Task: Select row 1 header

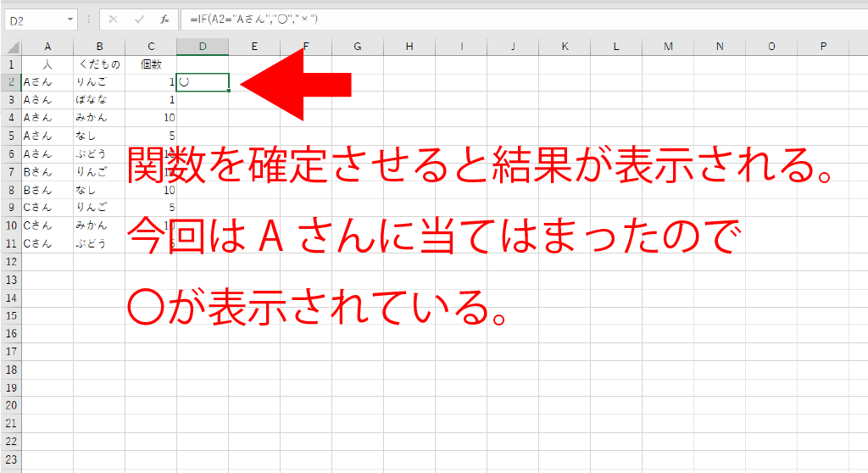Action: [11, 64]
